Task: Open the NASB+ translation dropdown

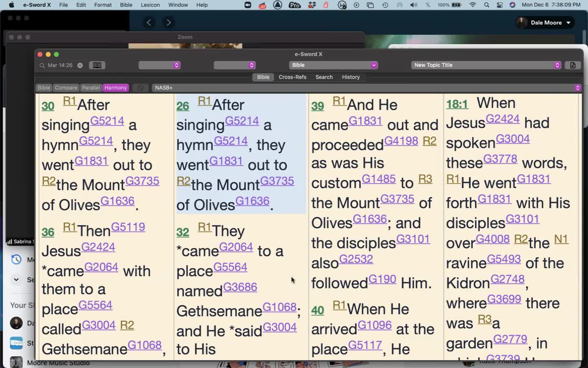Action: (366, 88)
